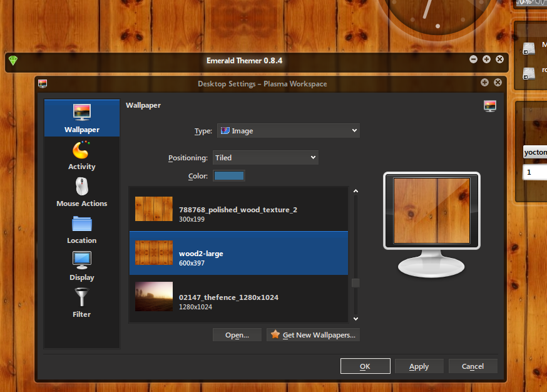Open the Filter settings section
The height and width of the screenshot is (392, 547).
(82, 303)
